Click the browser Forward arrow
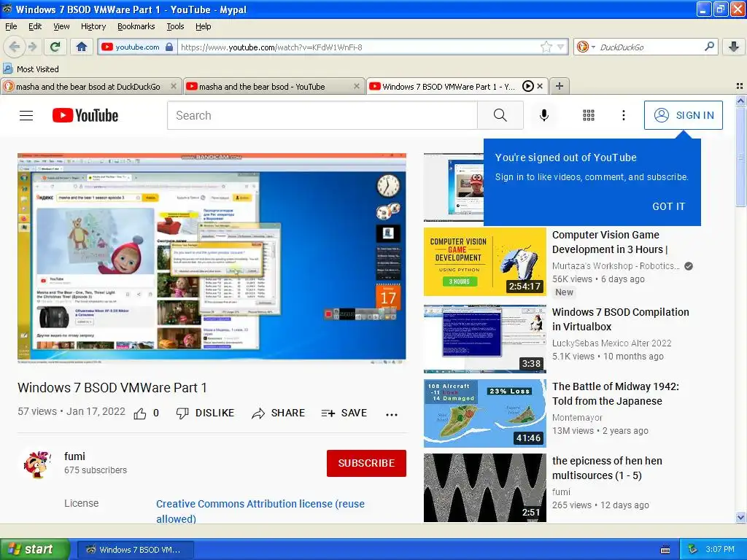747x560 pixels. coord(32,47)
